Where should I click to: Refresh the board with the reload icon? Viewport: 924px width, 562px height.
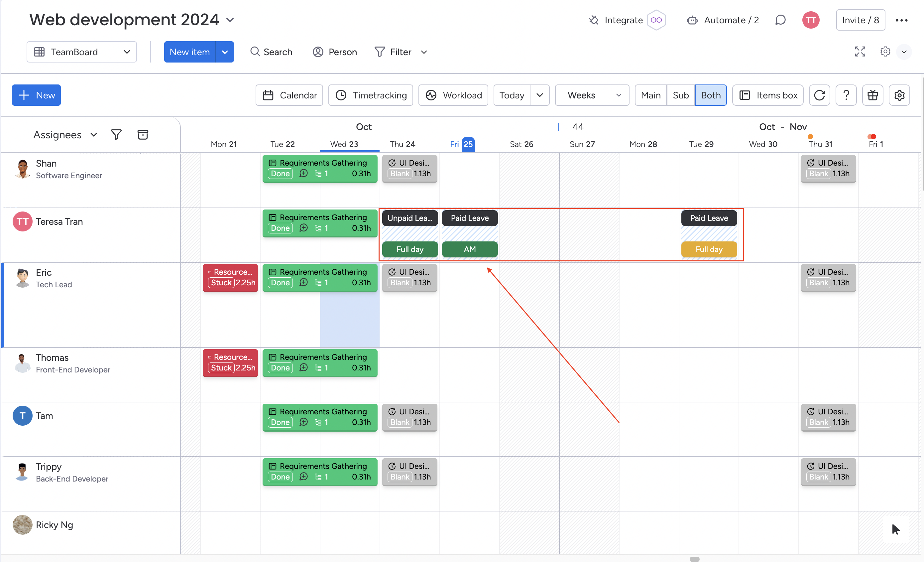[x=819, y=95]
